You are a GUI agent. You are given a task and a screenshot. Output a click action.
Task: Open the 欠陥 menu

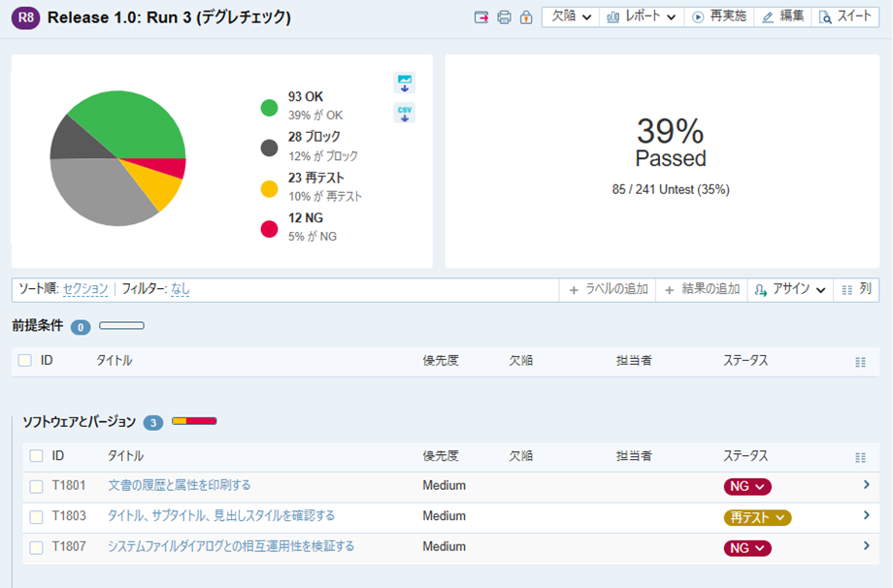tap(571, 17)
